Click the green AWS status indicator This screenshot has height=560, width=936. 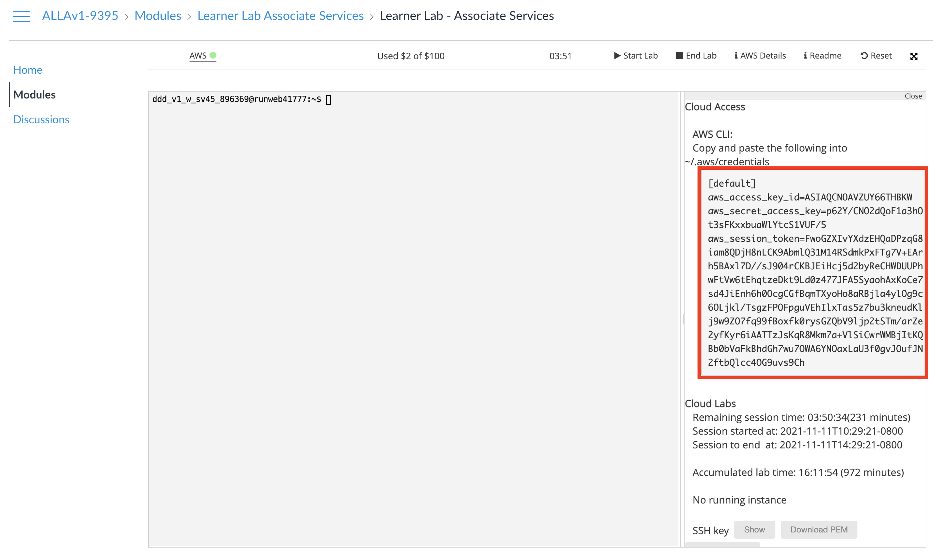tap(213, 55)
